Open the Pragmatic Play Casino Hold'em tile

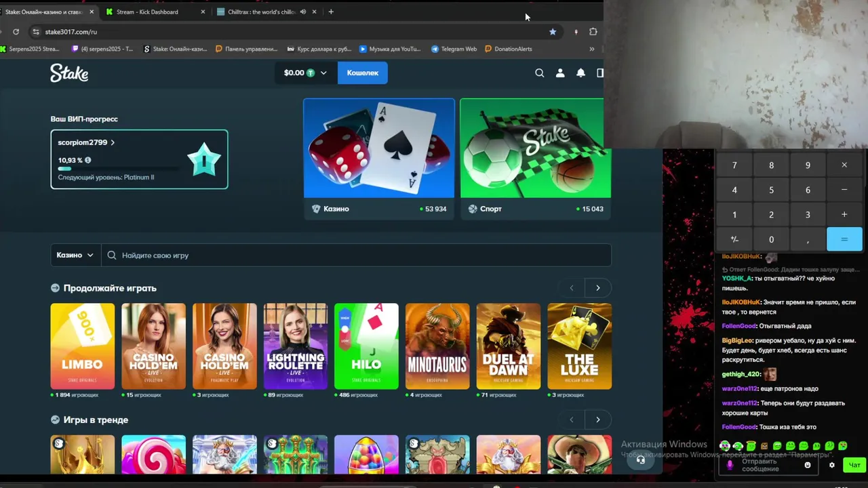(224, 346)
